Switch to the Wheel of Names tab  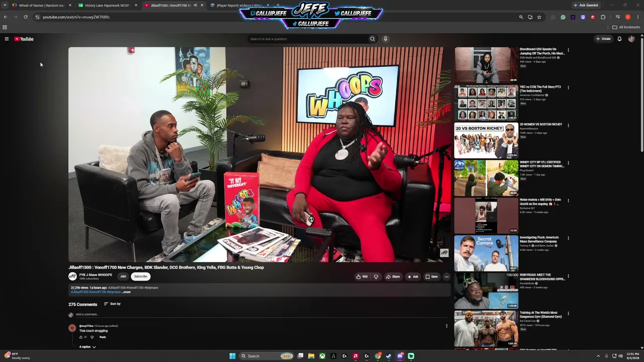[41, 6]
